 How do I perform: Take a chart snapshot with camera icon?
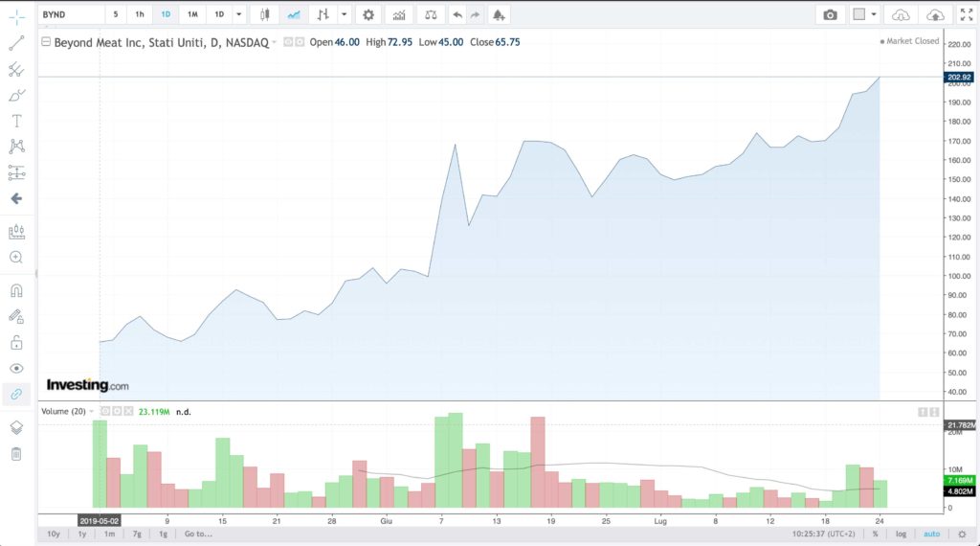pos(830,14)
